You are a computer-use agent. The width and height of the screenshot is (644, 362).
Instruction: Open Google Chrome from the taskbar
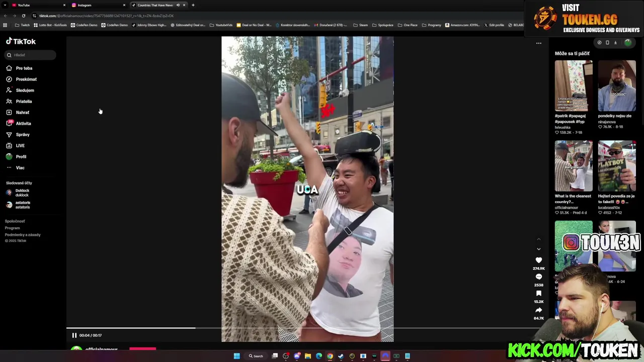(330, 356)
